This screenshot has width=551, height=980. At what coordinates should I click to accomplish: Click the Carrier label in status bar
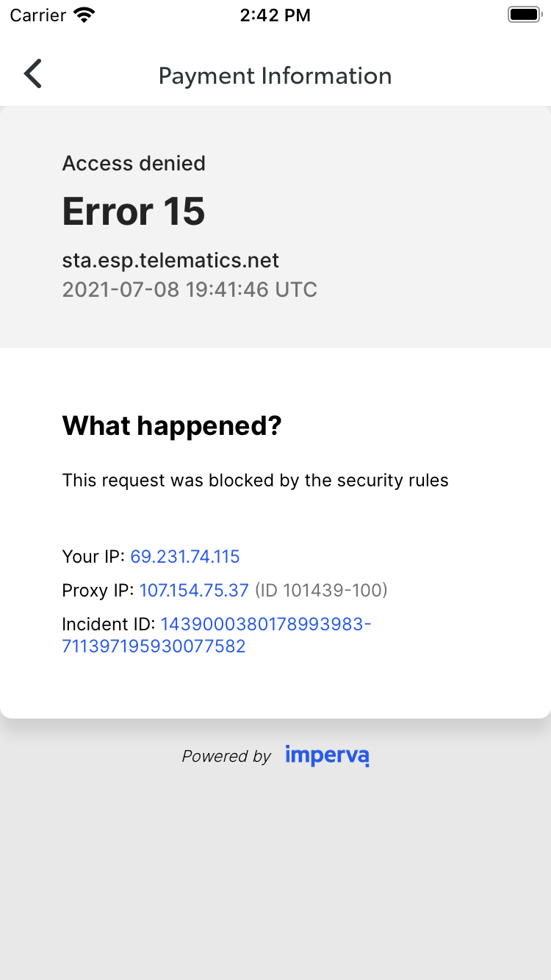(38, 15)
